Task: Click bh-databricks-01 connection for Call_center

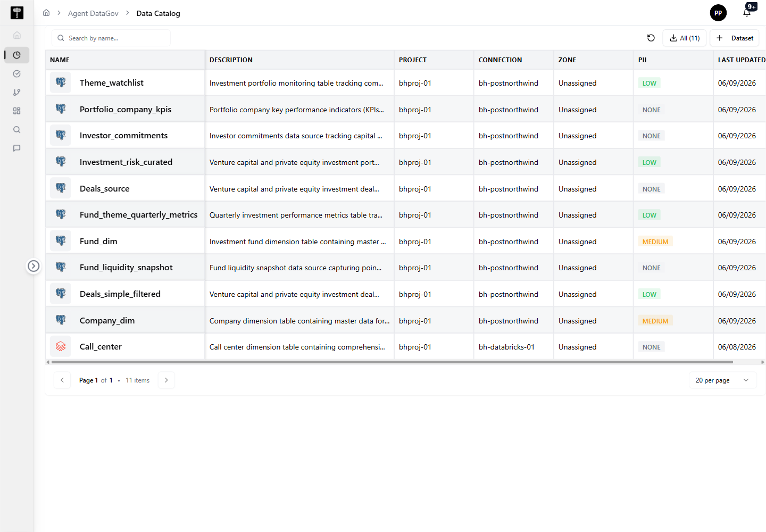Action: tap(506, 347)
